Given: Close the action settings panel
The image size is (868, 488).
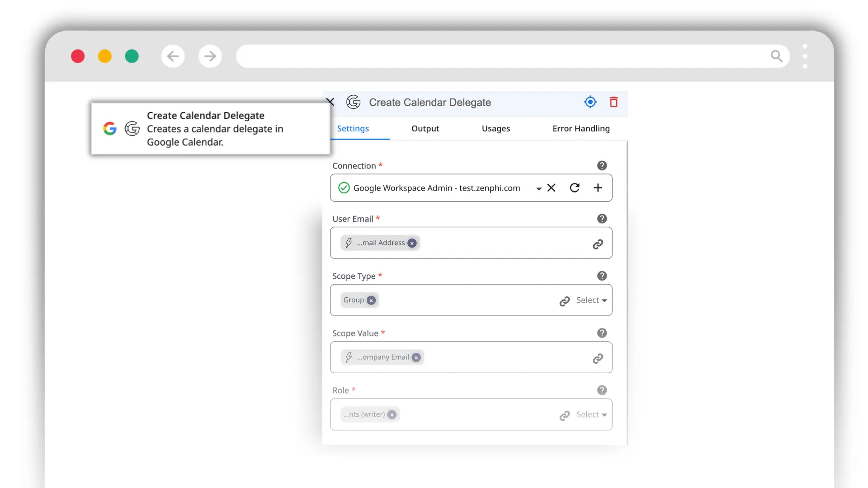Looking at the screenshot, I should 330,102.
